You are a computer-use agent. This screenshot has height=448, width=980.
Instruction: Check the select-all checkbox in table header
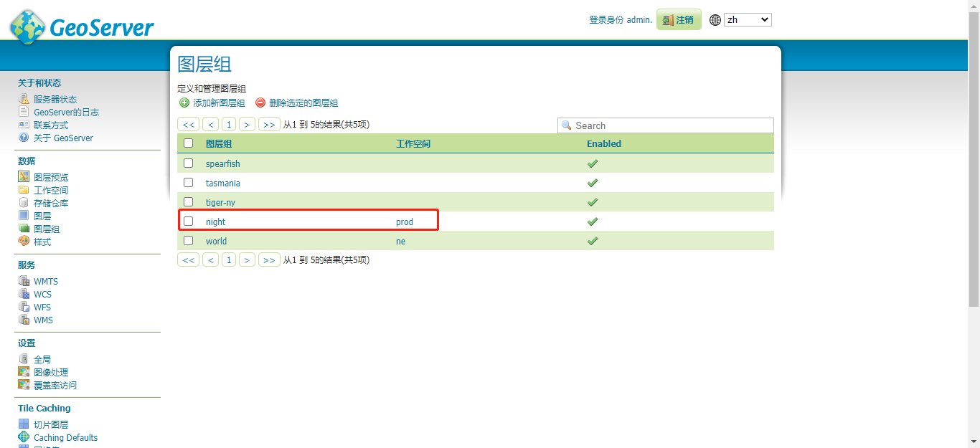tap(188, 143)
